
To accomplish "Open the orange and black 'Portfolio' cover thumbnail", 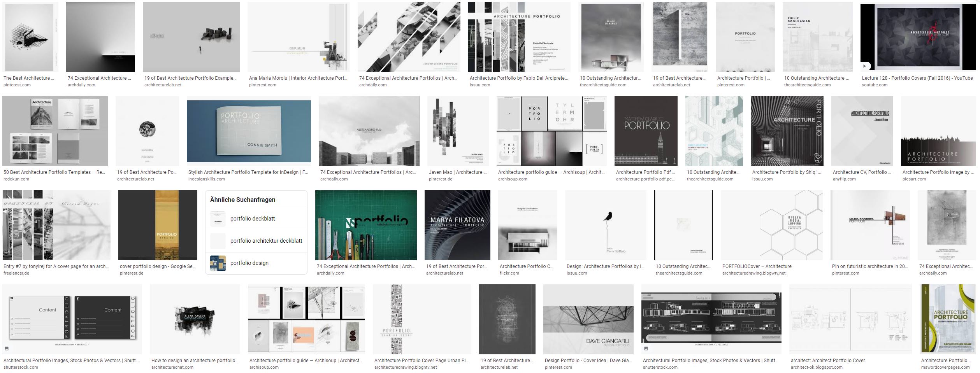I will click(x=158, y=225).
